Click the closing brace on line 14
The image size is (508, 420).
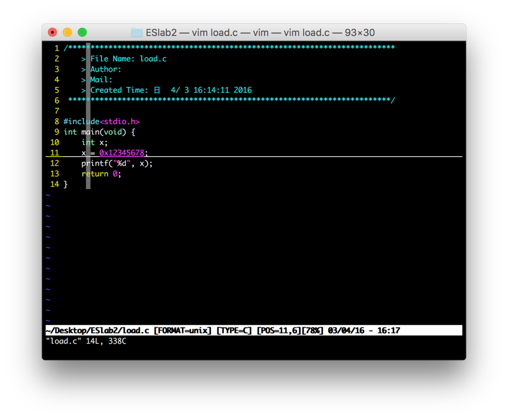65,184
